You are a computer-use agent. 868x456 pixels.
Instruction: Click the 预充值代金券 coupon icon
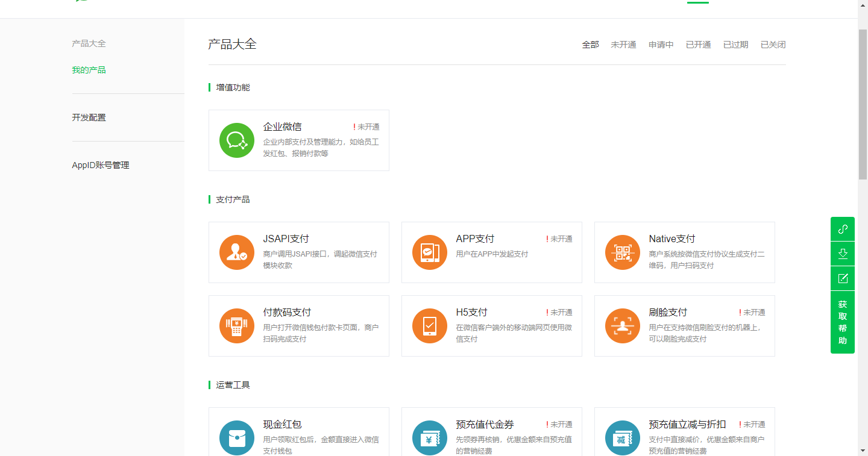coord(429,437)
